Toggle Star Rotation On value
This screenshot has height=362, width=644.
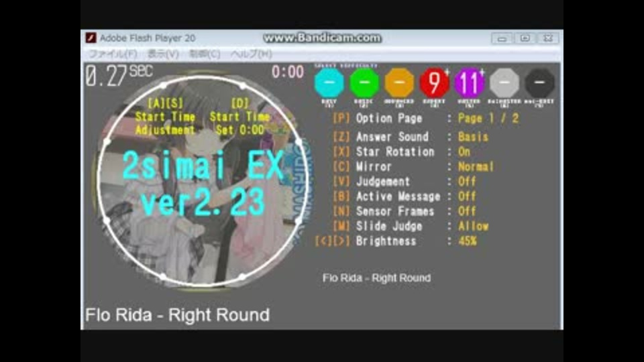(x=464, y=152)
